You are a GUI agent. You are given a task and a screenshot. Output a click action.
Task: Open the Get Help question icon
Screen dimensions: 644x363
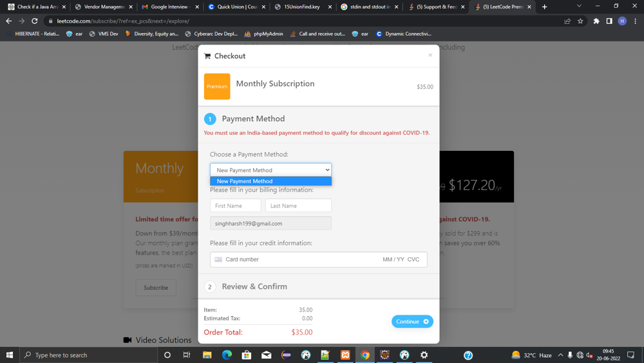pos(468,355)
